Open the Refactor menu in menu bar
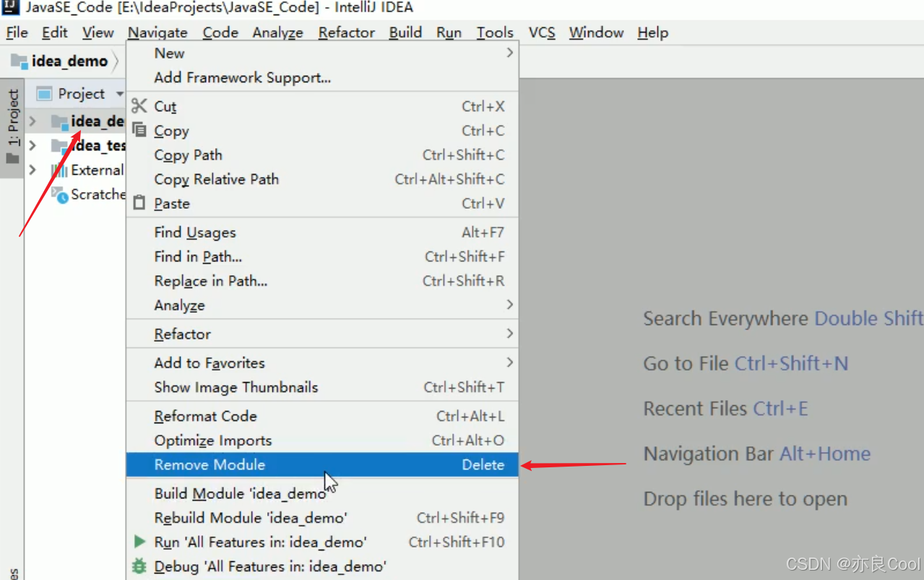Screen dimensions: 924x580 (347, 33)
